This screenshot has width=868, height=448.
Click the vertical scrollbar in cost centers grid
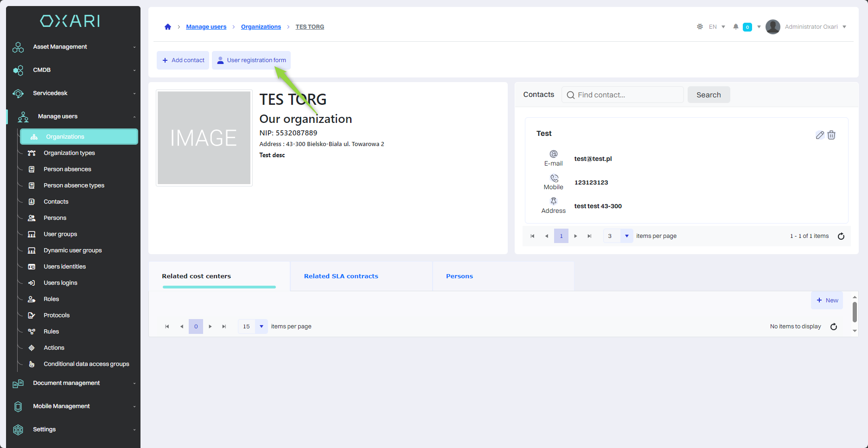click(854, 312)
